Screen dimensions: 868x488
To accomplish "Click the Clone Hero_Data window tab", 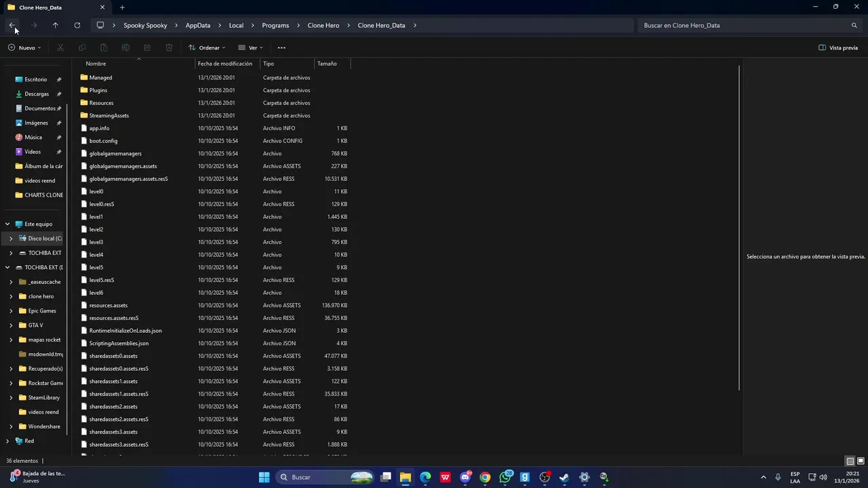I will [x=56, y=7].
